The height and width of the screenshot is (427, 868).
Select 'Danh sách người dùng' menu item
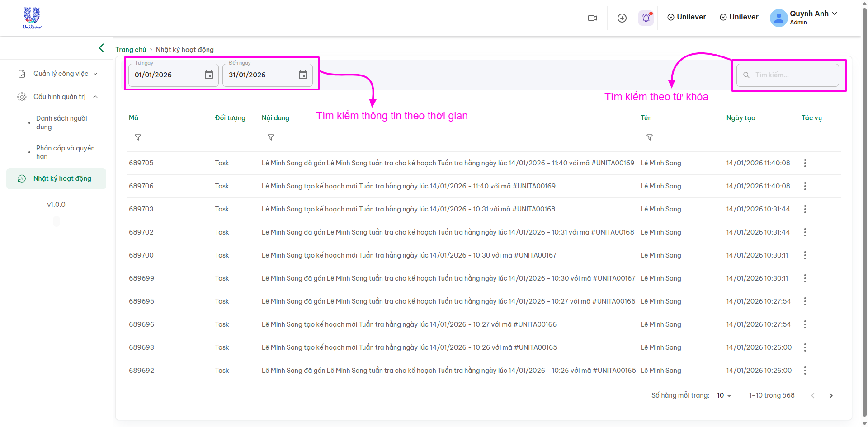[62, 122]
